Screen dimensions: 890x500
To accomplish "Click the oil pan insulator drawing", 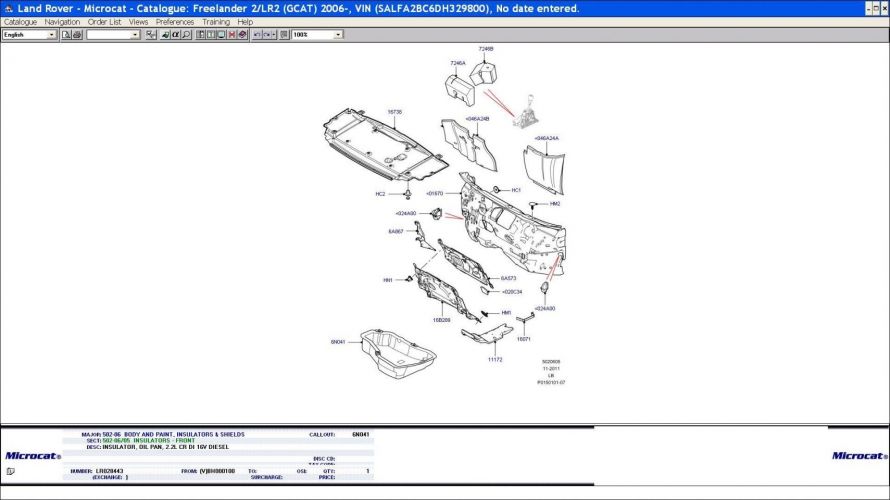I will (x=398, y=352).
